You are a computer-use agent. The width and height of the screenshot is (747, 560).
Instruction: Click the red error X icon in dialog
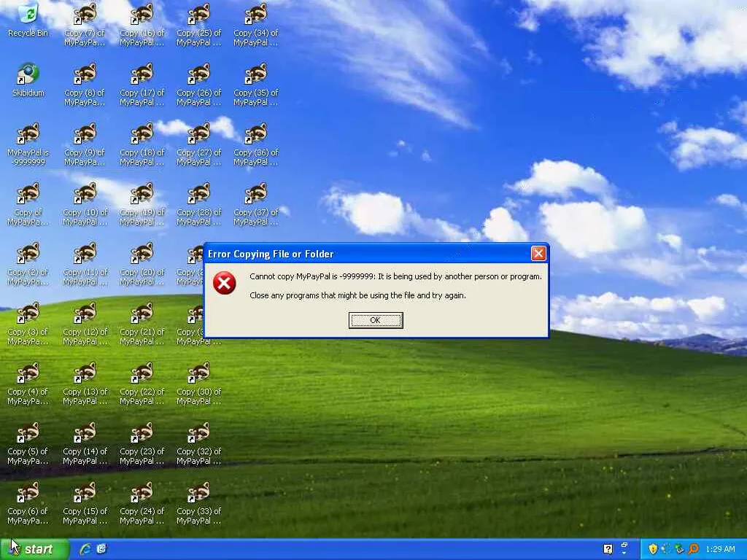225,283
